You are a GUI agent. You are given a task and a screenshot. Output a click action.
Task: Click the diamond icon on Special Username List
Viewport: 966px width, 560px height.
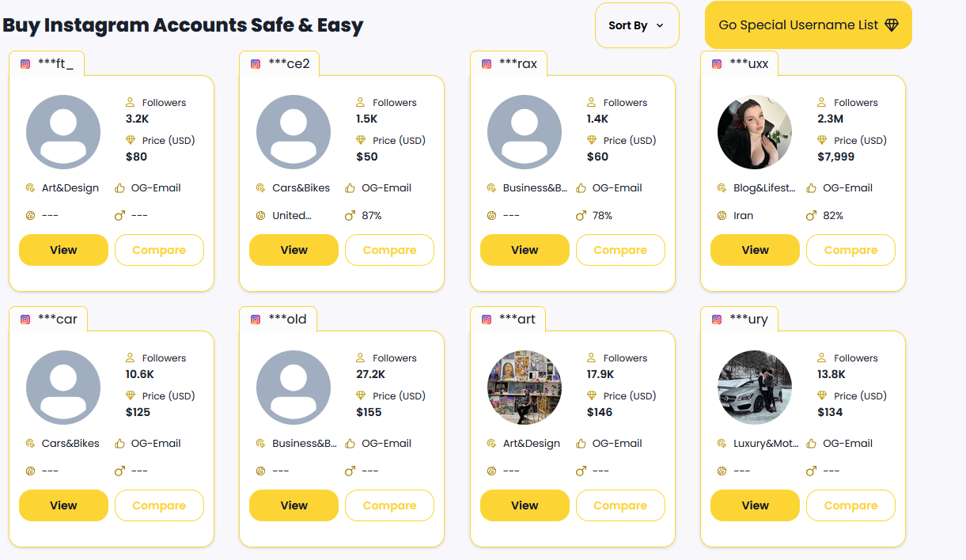click(892, 25)
